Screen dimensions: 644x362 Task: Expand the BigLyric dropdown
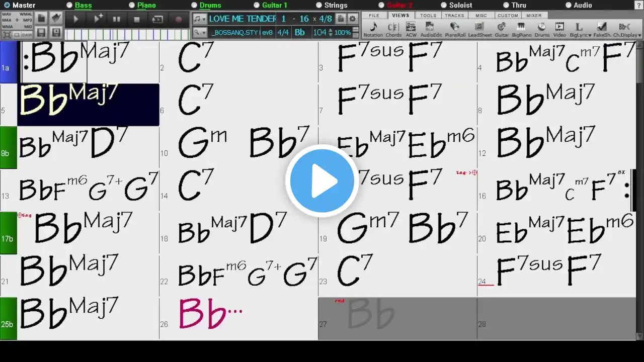coord(580,30)
